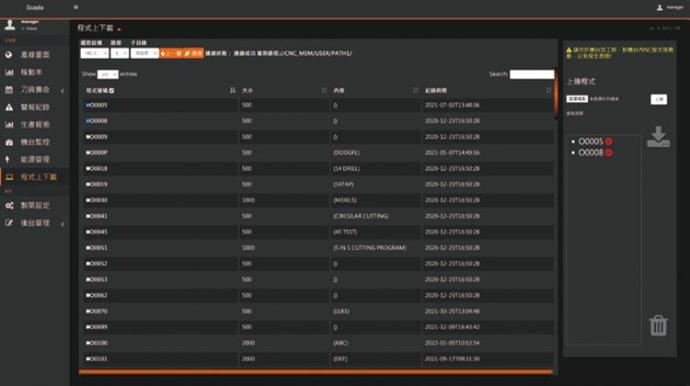
Task: Click the white upload button
Action: point(659,99)
